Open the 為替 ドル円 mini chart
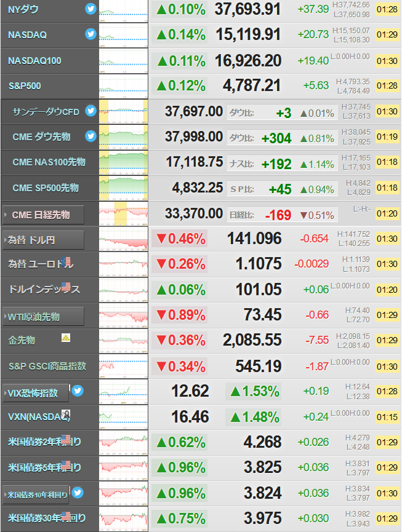 click(x=124, y=239)
